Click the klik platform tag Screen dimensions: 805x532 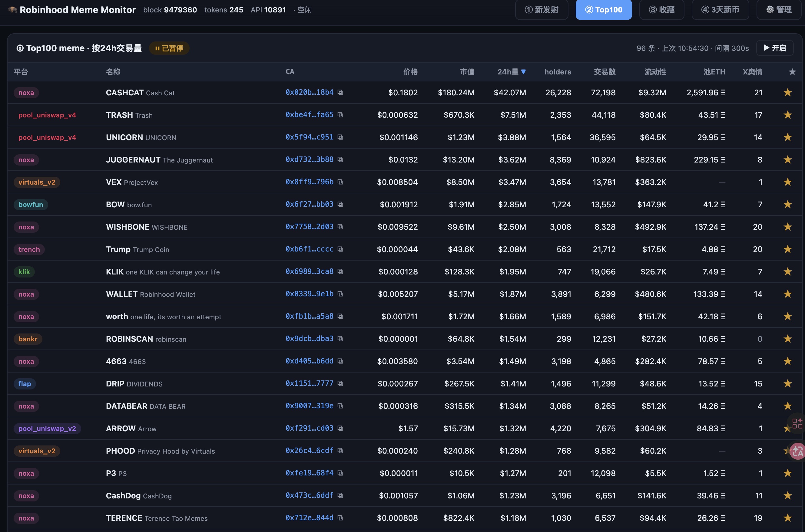coord(24,272)
